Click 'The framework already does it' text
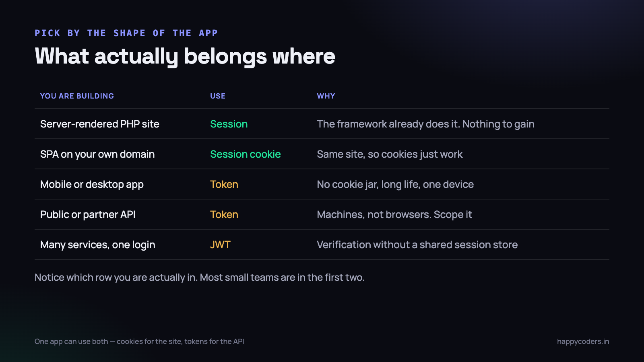 pos(388,124)
